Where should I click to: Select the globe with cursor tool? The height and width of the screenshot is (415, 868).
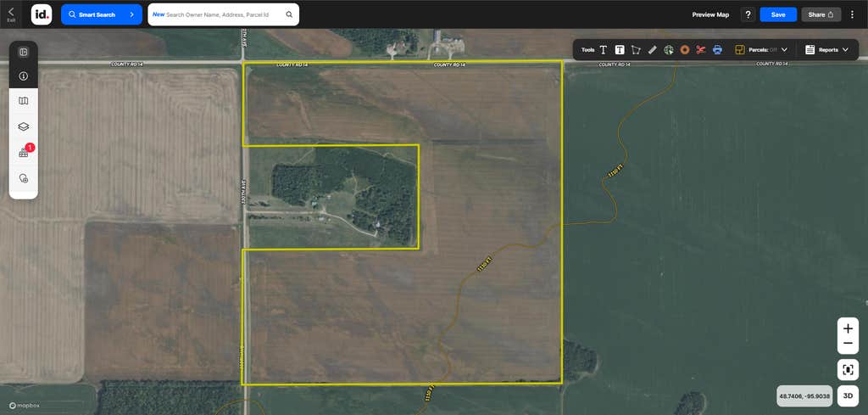point(668,50)
